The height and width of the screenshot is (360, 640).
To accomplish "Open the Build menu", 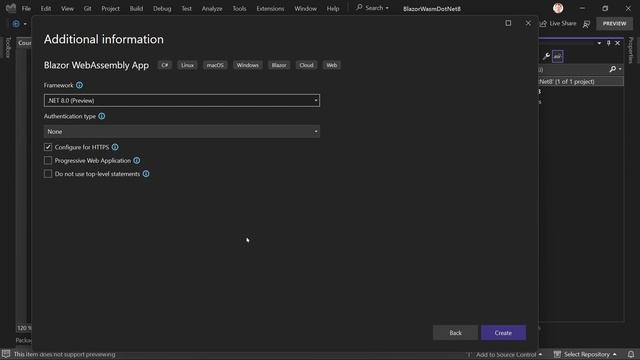I will click(x=136, y=8).
